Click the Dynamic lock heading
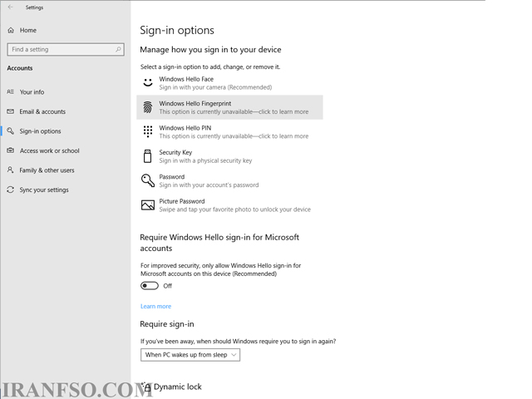 point(177,387)
